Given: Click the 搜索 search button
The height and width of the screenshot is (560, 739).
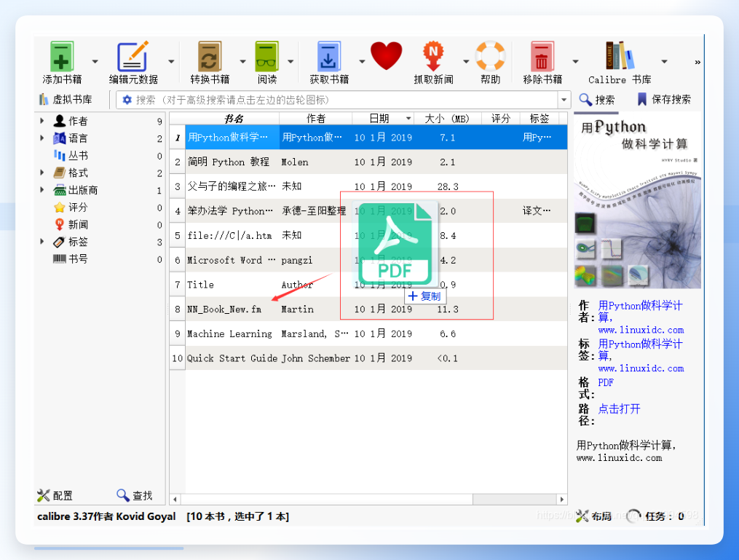Looking at the screenshot, I should point(597,100).
